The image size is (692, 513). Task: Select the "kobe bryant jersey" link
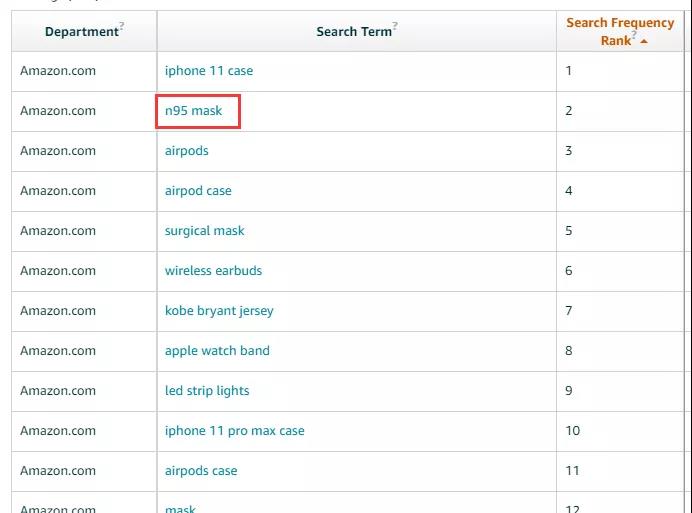pos(219,311)
